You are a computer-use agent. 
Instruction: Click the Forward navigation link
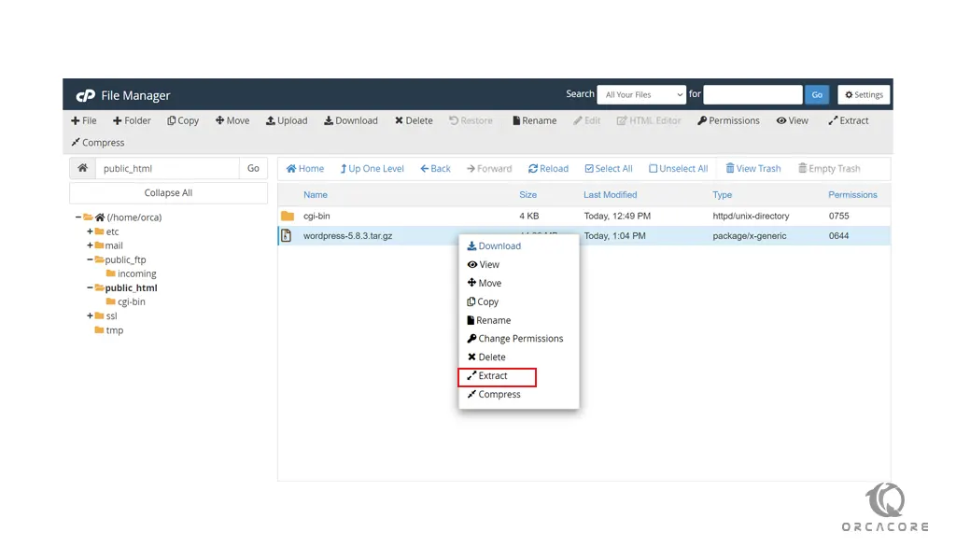coord(489,169)
